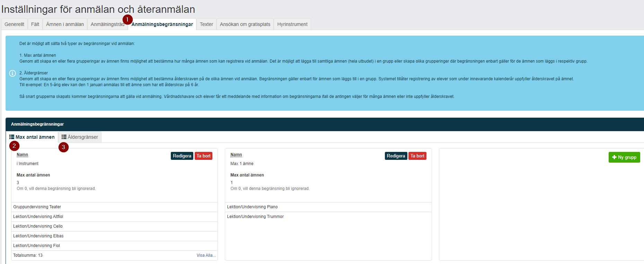Expand the list with Visa Alla link
This screenshot has width=644, height=264.
pyautogui.click(x=206, y=255)
